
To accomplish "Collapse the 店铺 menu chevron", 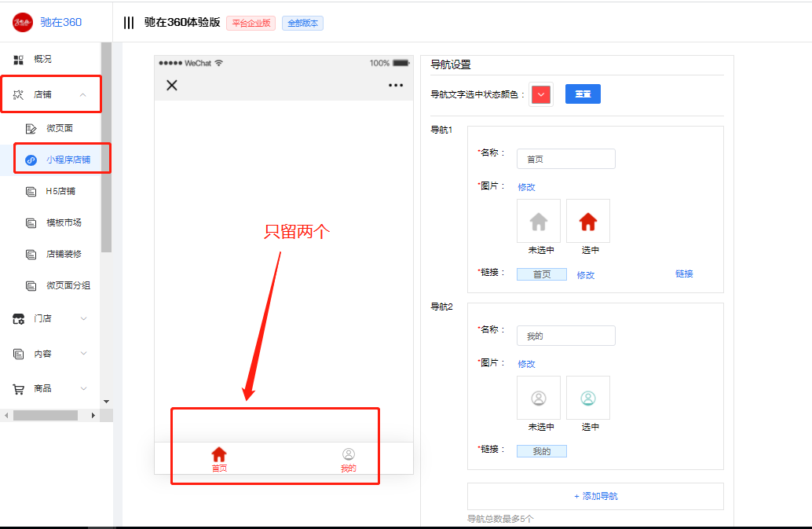I will click(83, 95).
